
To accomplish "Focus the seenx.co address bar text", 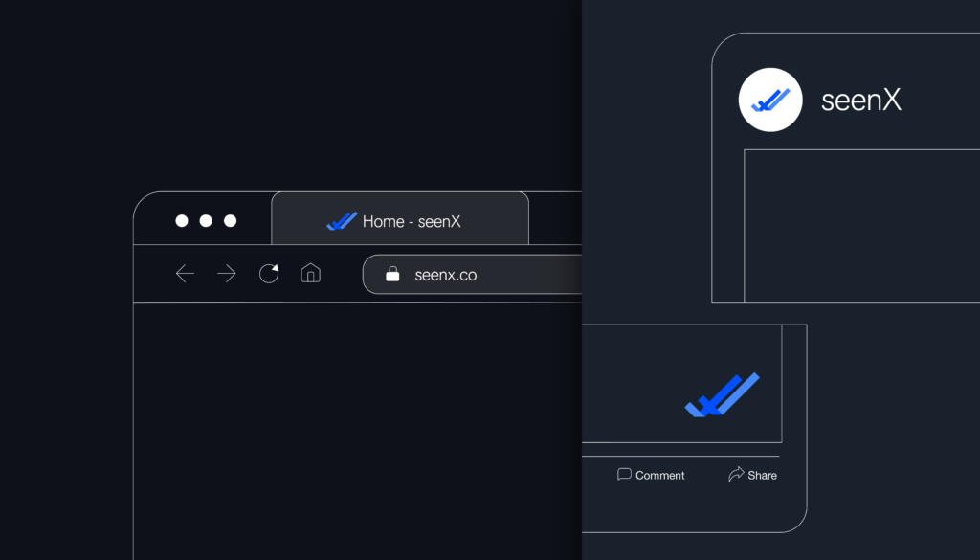I will (x=446, y=275).
